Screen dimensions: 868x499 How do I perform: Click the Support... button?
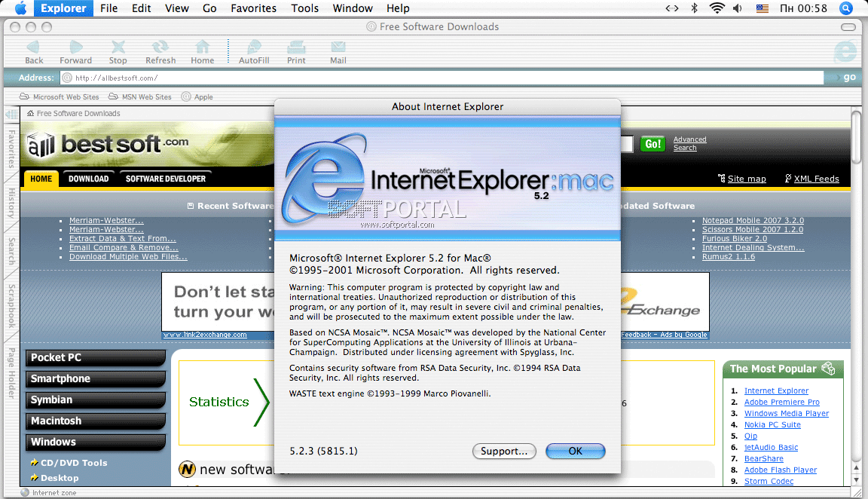click(504, 452)
